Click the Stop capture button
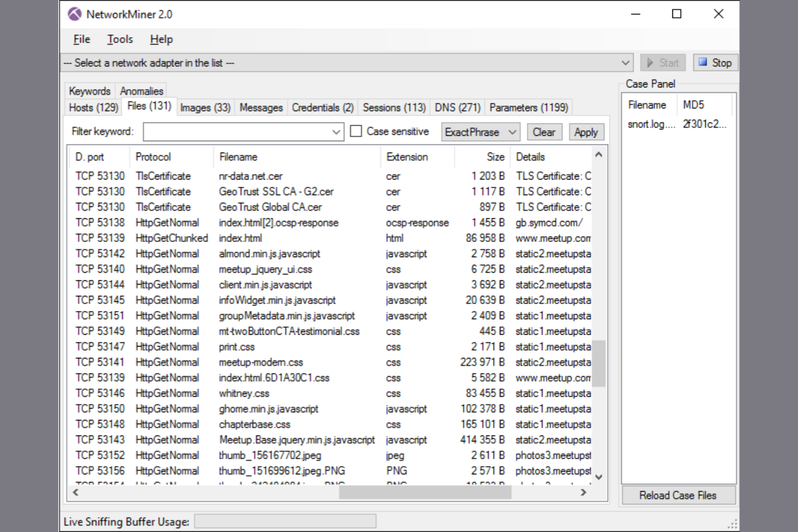798x532 pixels. click(x=715, y=63)
